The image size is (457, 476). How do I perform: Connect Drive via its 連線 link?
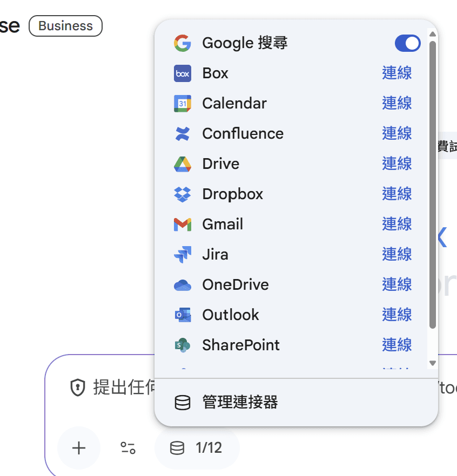point(397,164)
